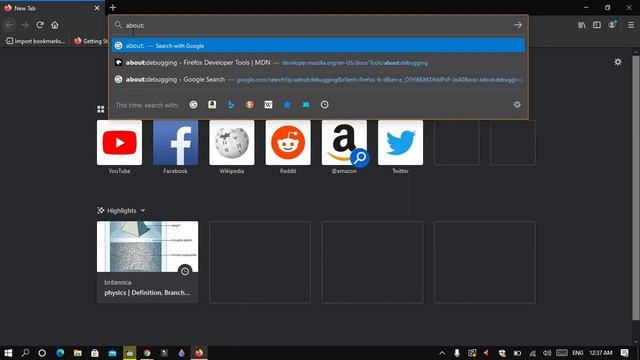
Task: Click the microphone tray icon
Action: [x=457, y=353]
